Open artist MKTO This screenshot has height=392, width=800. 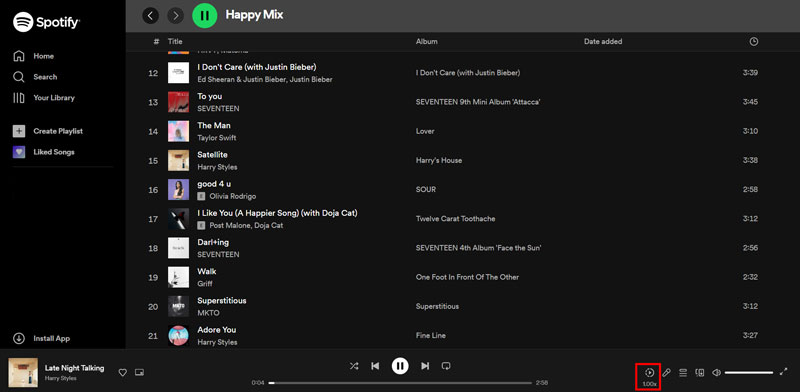click(208, 313)
